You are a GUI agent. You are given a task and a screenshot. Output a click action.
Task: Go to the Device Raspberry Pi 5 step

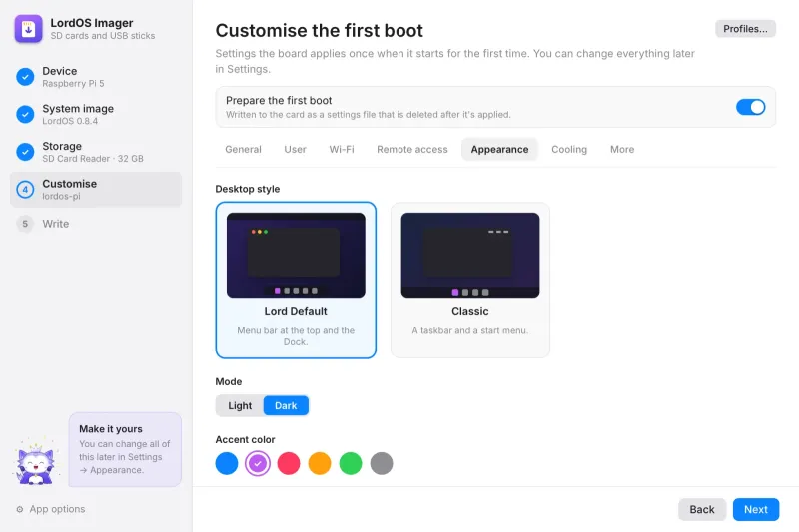[96, 77]
